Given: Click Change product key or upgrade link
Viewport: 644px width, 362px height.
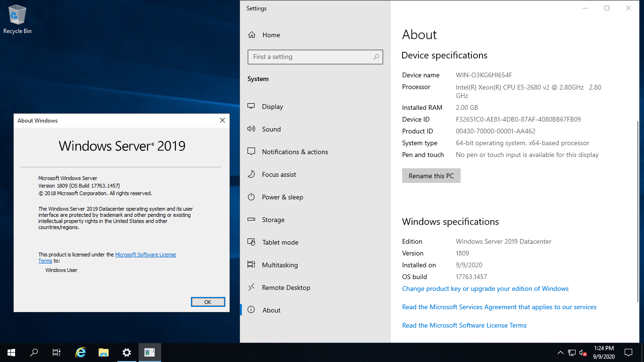Looking at the screenshot, I should pos(485,288).
